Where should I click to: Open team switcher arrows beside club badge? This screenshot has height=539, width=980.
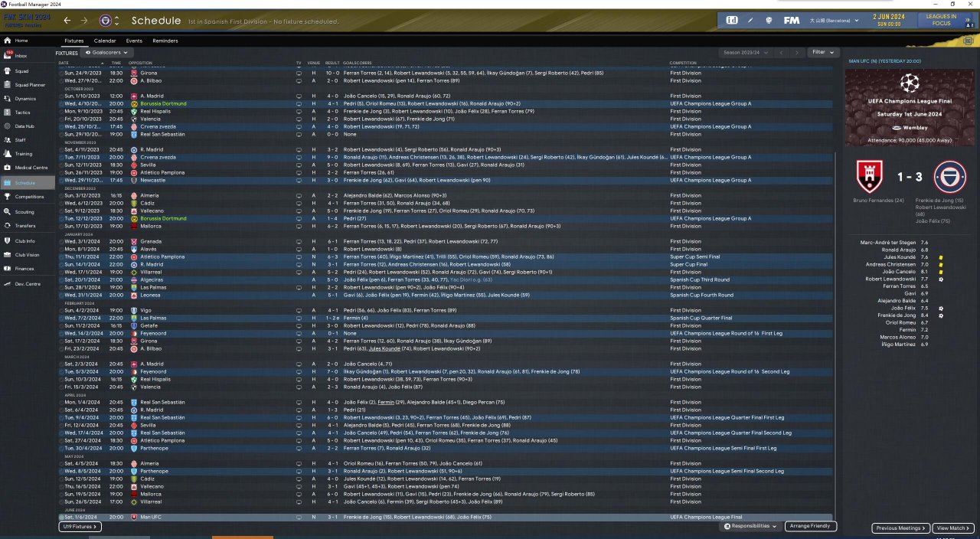coord(118,20)
